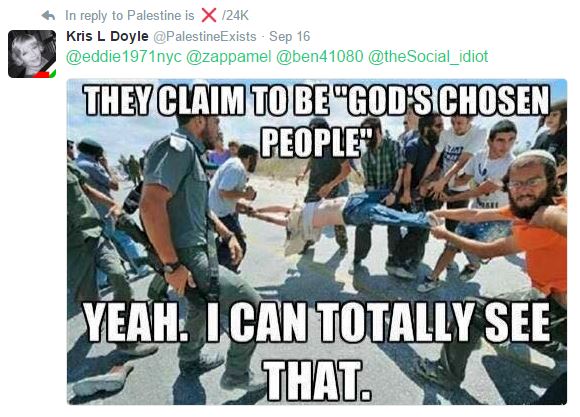
Task: Open the @theSocial_idiot mention
Action: (428, 57)
